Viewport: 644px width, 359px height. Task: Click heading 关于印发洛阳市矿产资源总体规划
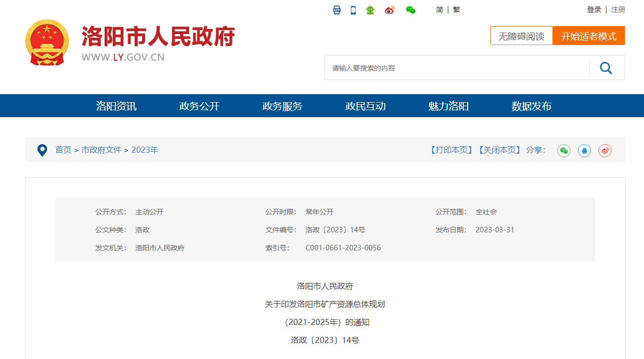325,304
